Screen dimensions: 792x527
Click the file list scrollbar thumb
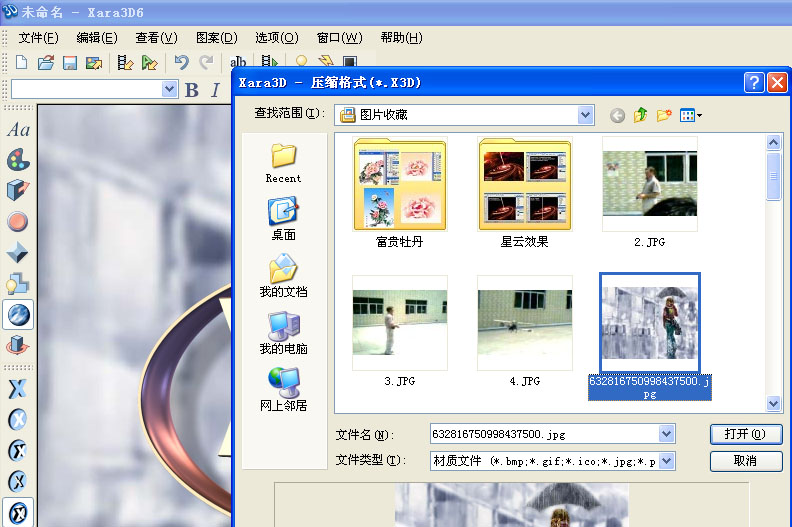[x=773, y=176]
